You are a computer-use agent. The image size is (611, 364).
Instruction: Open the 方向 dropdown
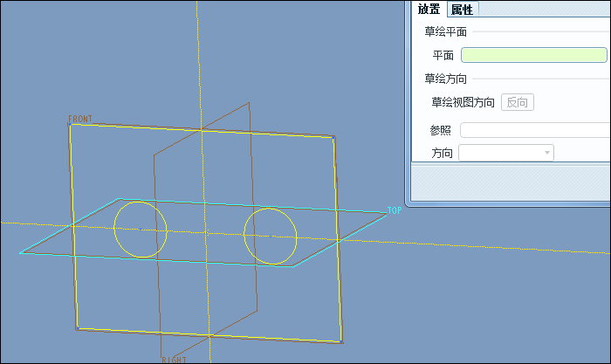point(505,153)
